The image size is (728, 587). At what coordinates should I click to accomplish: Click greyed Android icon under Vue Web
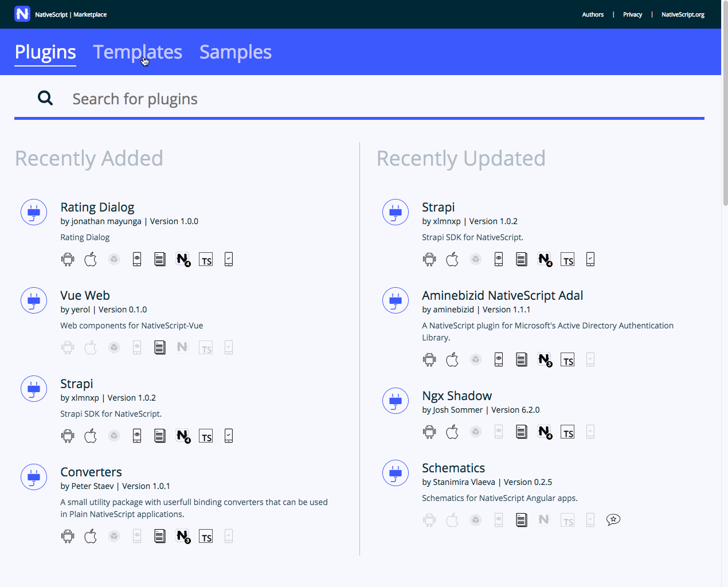[x=68, y=348]
